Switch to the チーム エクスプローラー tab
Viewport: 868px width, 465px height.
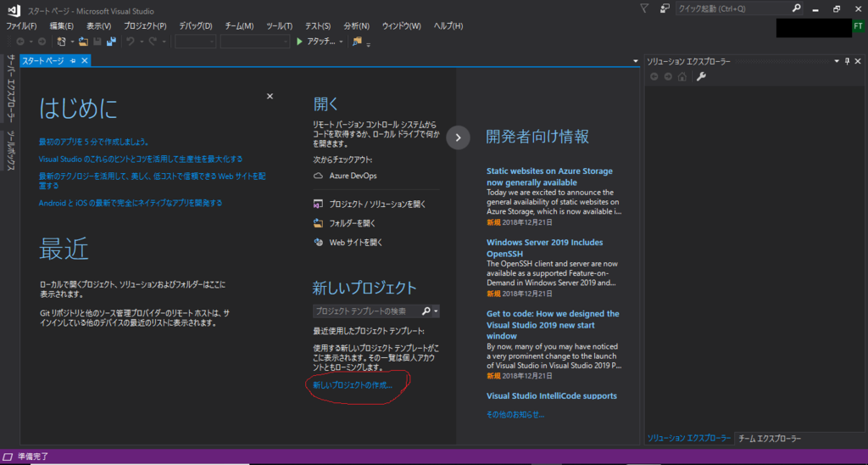pyautogui.click(x=770, y=439)
